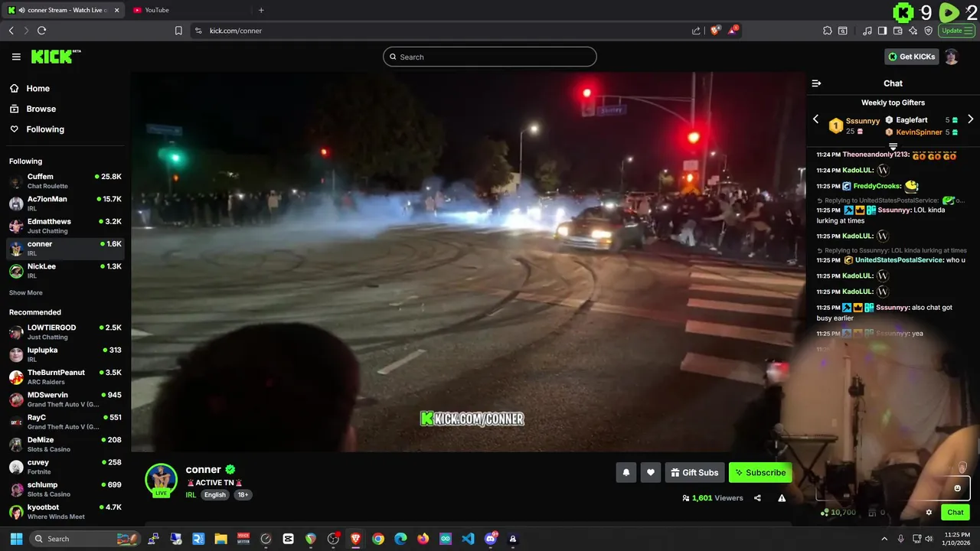980x551 pixels.
Task: Click Sssunnyy top gifter name
Action: (863, 121)
